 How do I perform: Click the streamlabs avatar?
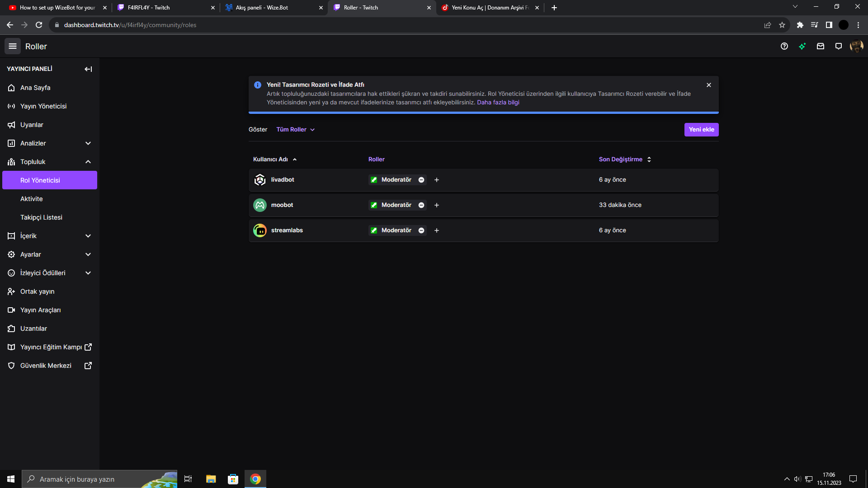point(260,230)
